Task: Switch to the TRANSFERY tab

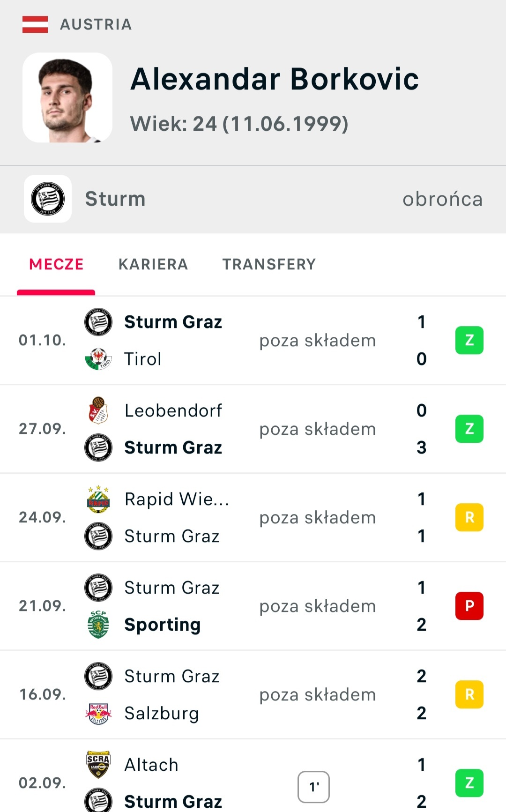Action: 269,264
